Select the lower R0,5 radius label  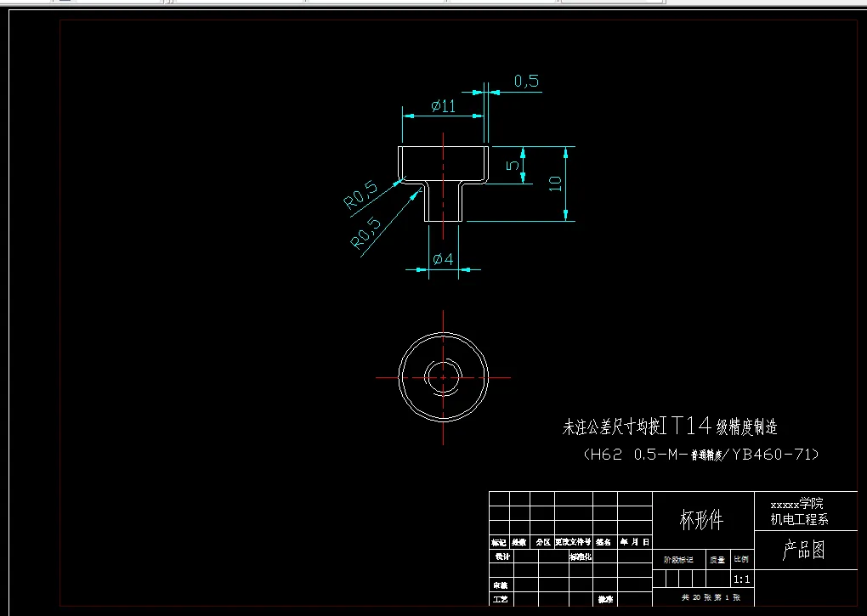click(366, 233)
